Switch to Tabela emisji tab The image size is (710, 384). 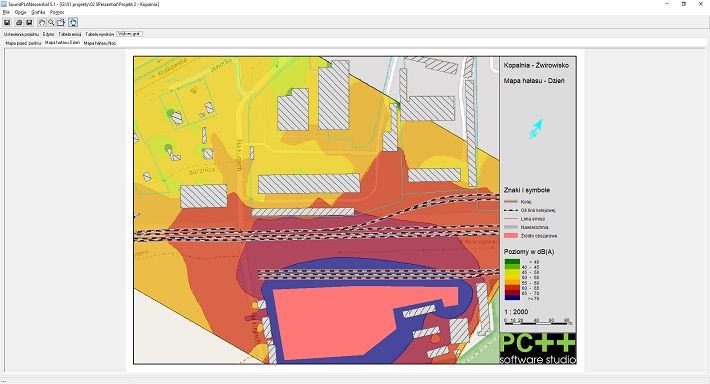click(x=70, y=34)
